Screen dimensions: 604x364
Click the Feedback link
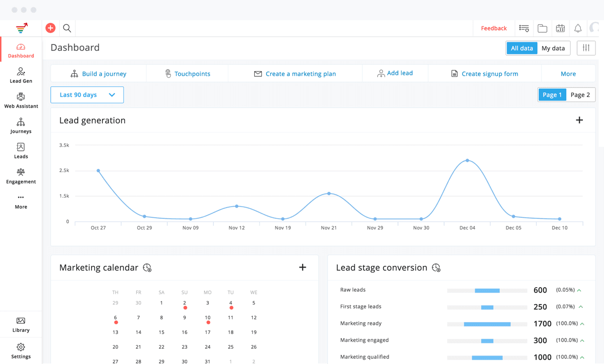[493, 28]
